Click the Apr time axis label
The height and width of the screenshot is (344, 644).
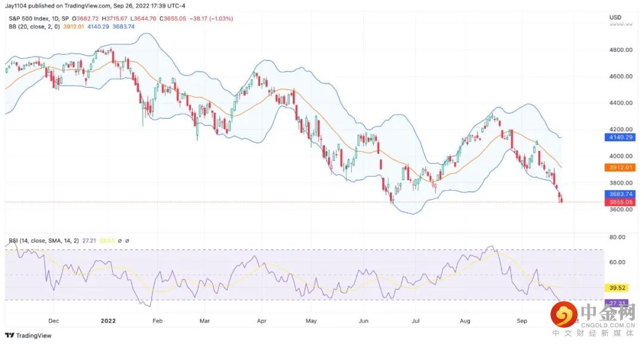tap(262, 321)
